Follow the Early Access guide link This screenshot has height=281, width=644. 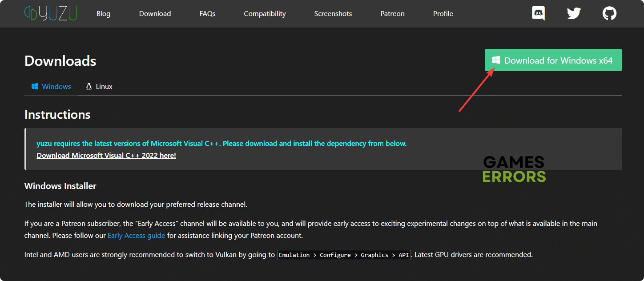coord(136,235)
